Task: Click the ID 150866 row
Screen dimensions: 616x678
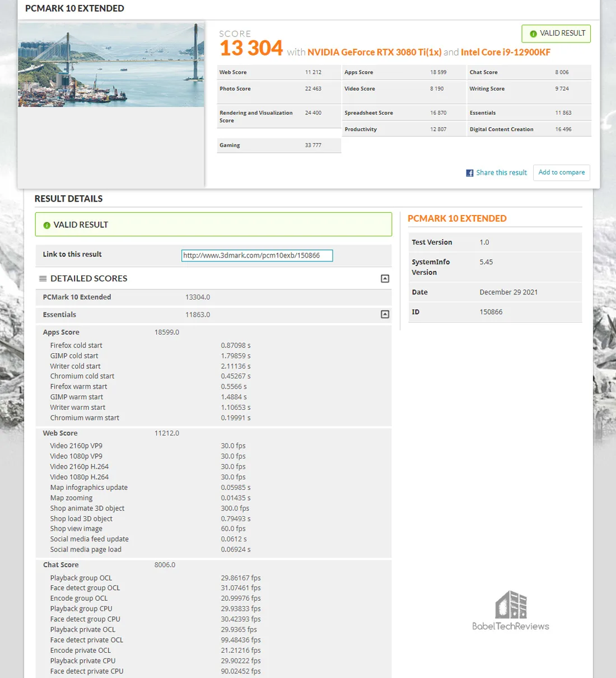Action: point(495,312)
